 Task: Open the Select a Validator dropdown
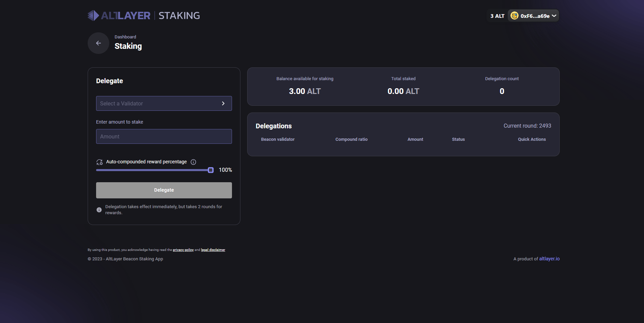click(164, 103)
